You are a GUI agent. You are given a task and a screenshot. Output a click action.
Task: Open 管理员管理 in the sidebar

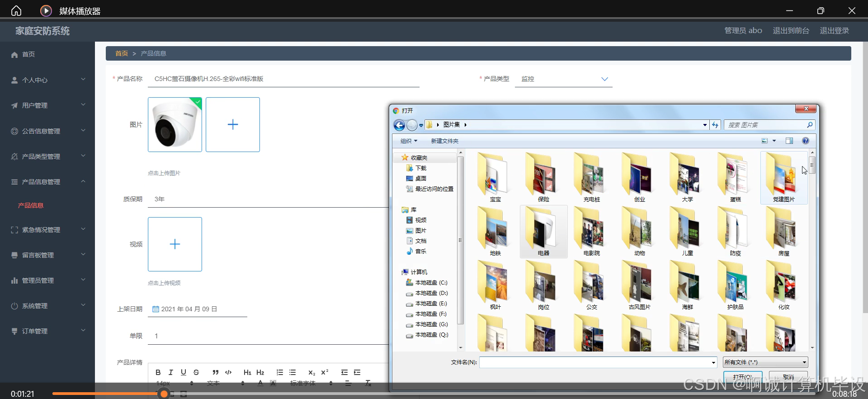[47, 280]
